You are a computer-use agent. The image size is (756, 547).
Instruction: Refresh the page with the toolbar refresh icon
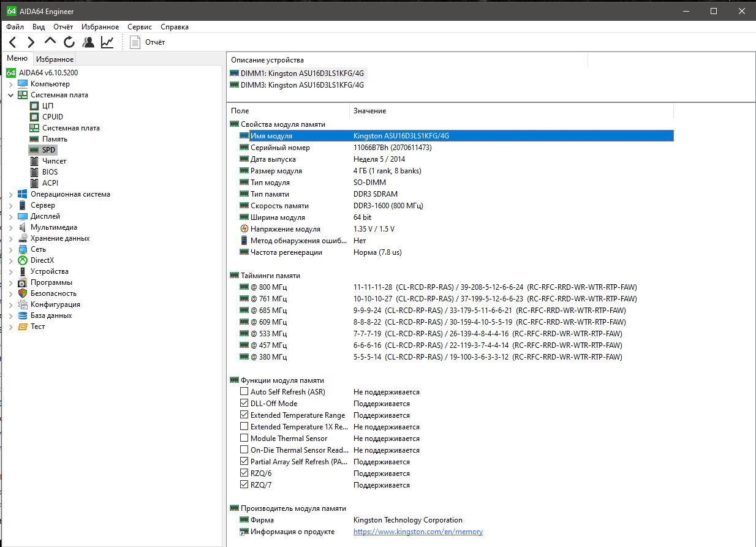coord(69,42)
